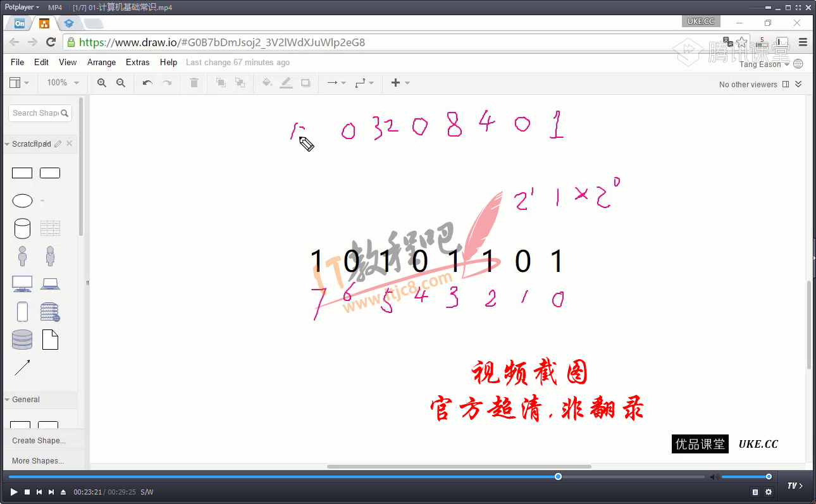
Task: Skip to the next video
Action: 51,492
